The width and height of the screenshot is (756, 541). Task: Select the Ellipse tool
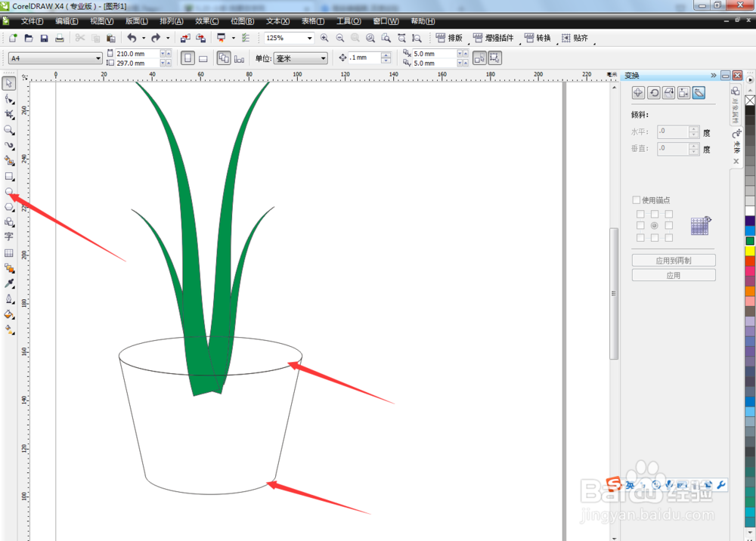tap(8, 192)
